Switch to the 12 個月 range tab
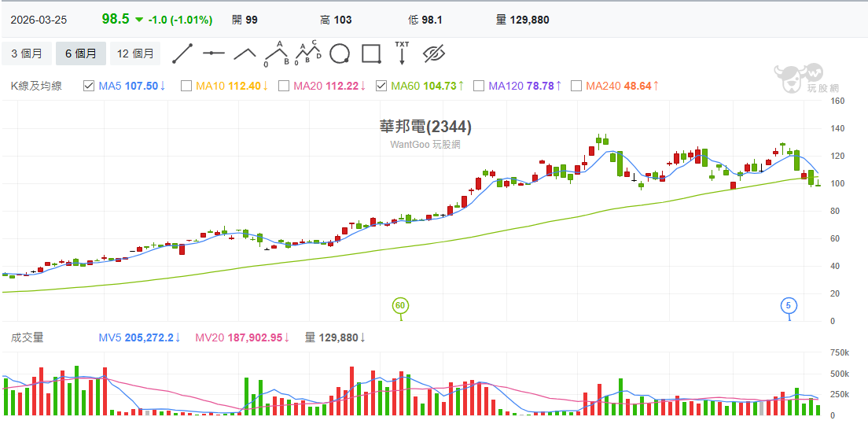 [x=135, y=53]
